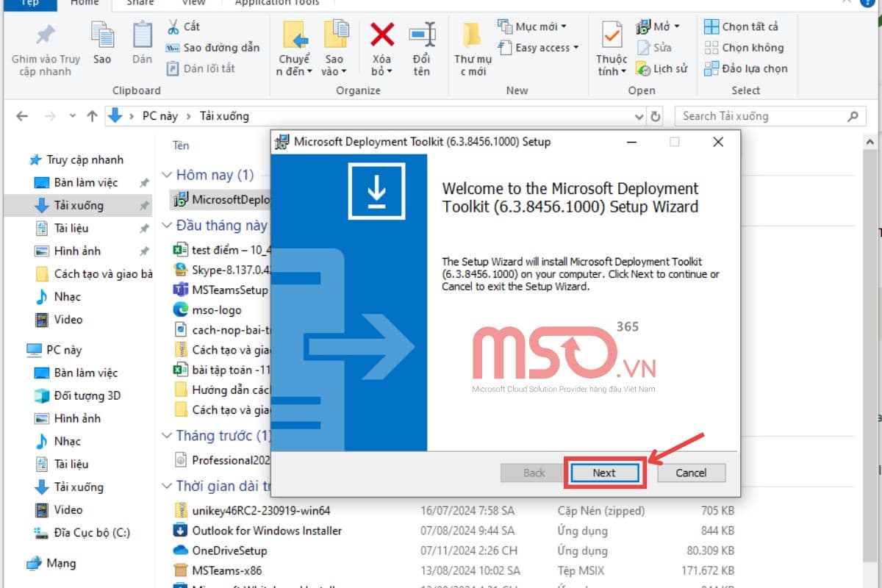Click the Next button in Setup Wizard

pos(604,473)
